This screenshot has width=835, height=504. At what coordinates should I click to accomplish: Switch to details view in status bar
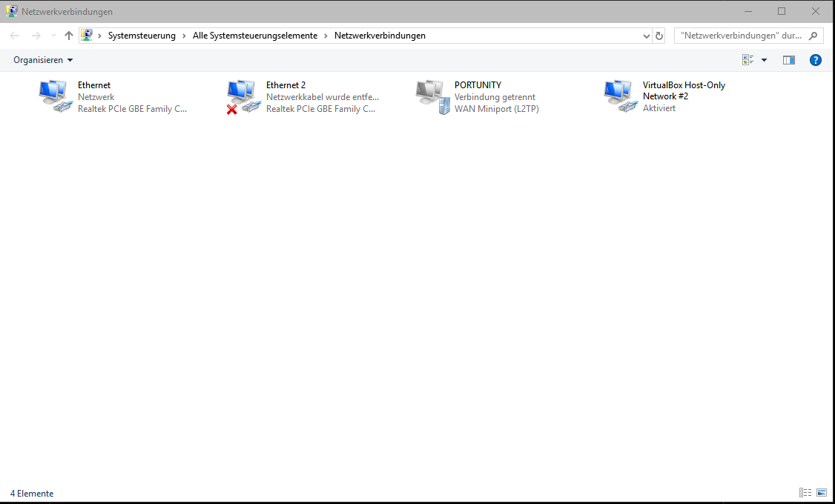click(x=805, y=493)
